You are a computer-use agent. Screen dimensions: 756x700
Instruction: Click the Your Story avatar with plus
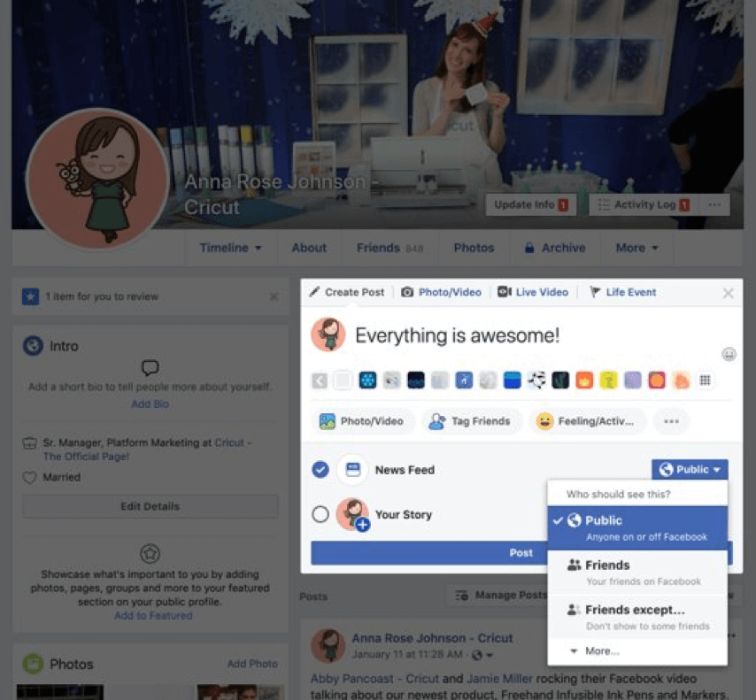pyautogui.click(x=353, y=515)
